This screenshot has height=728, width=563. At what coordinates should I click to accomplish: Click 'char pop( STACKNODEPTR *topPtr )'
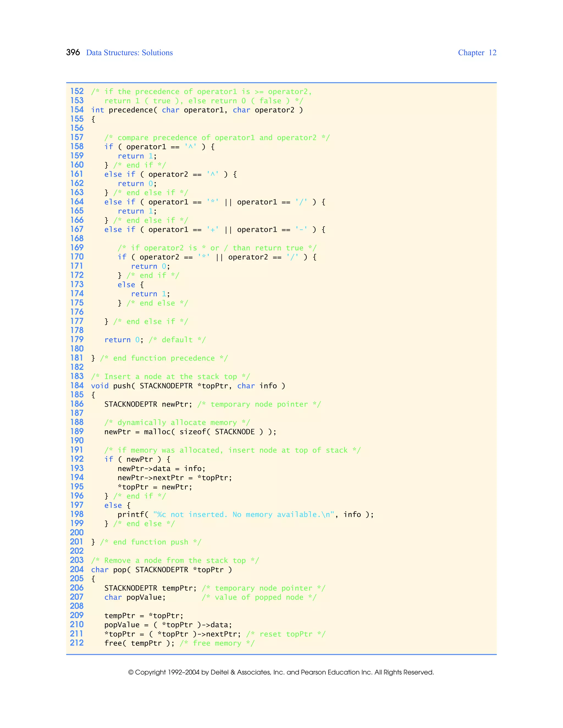161,570
